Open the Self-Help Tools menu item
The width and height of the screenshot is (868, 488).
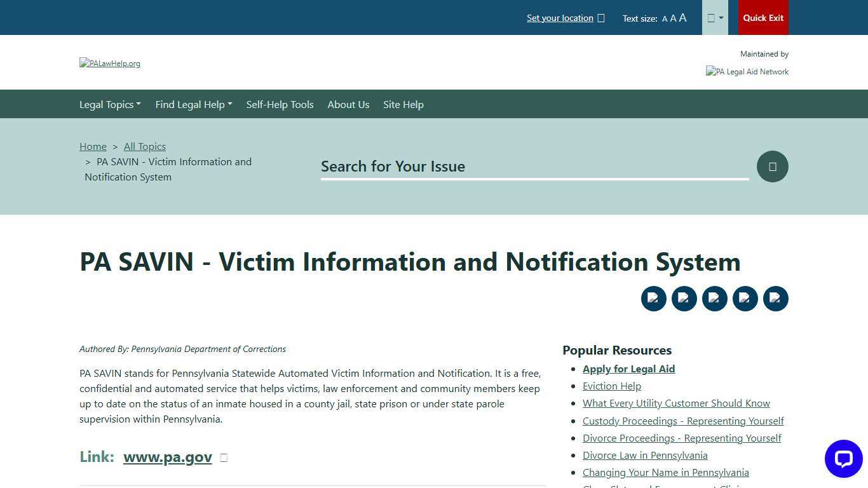tap(280, 104)
